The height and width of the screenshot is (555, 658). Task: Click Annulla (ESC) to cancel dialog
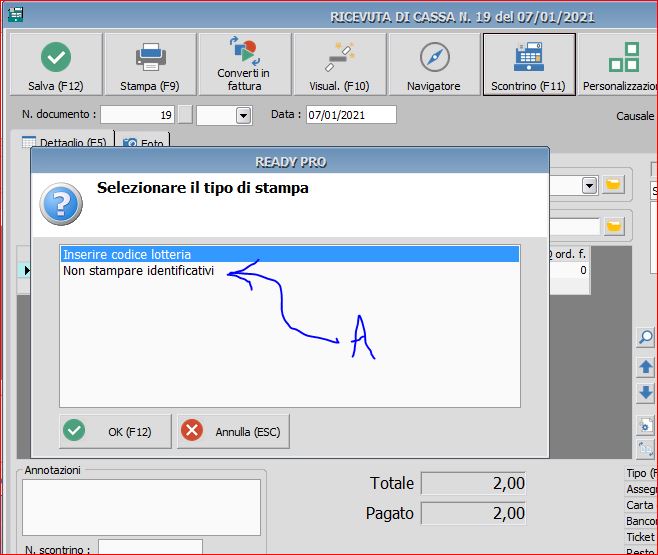(x=233, y=431)
